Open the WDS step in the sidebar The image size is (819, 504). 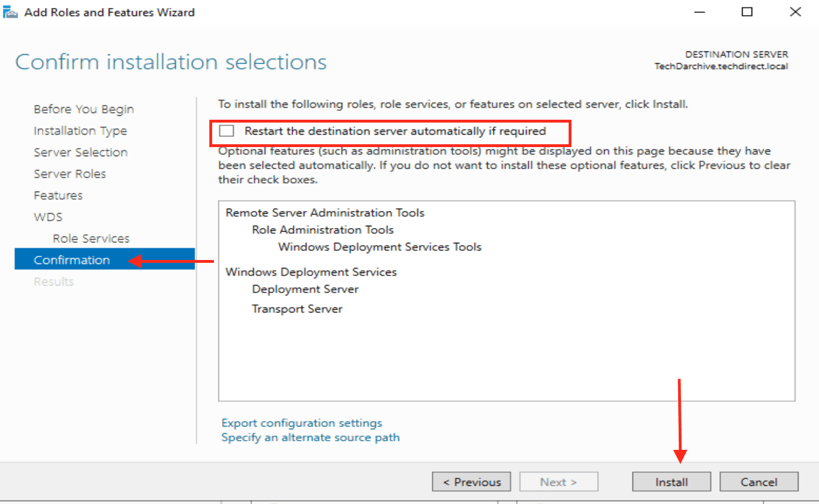[48, 217]
